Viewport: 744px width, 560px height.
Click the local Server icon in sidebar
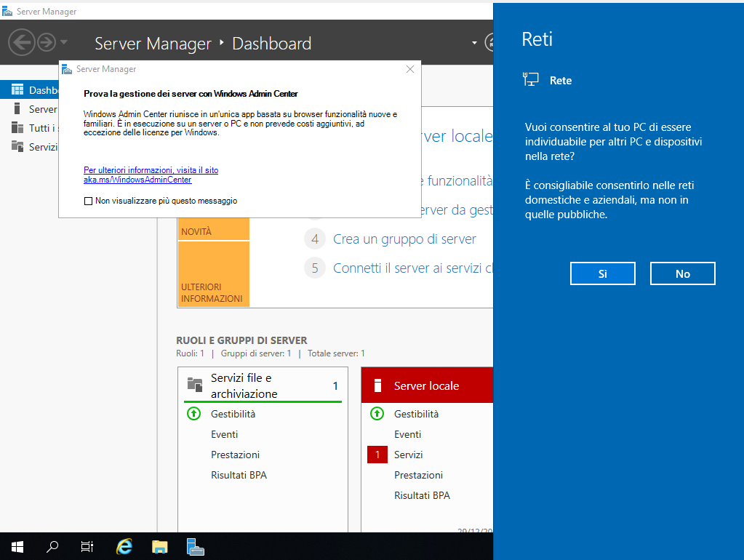tap(17, 108)
